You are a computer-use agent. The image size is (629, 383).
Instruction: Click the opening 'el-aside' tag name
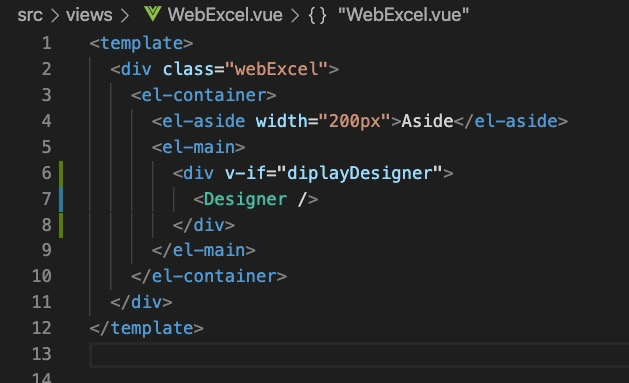(x=203, y=121)
